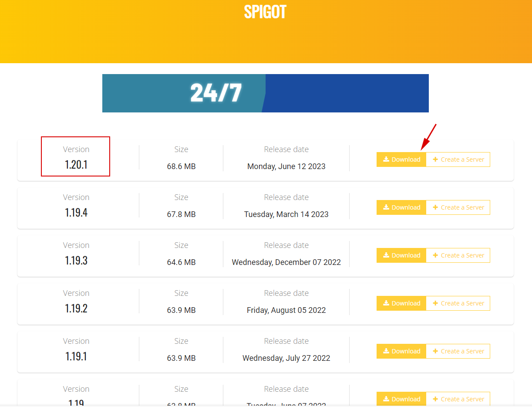Create a Server for version 1.19
This screenshot has height=407, width=532.
pos(458,399)
